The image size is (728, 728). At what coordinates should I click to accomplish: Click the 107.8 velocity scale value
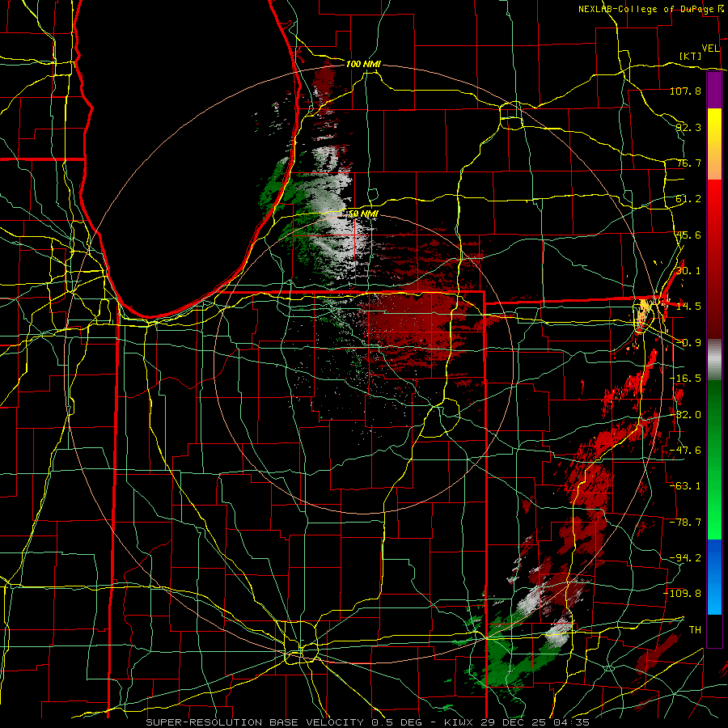685,91
